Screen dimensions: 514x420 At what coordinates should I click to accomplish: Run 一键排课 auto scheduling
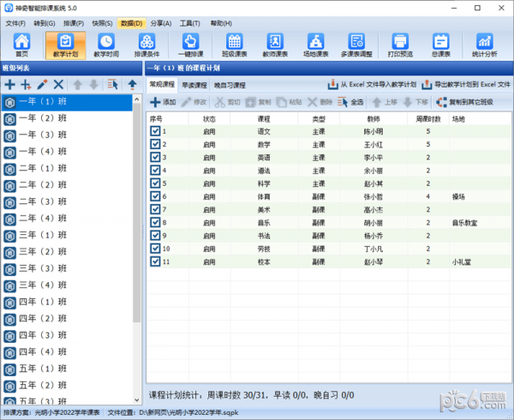tap(190, 45)
